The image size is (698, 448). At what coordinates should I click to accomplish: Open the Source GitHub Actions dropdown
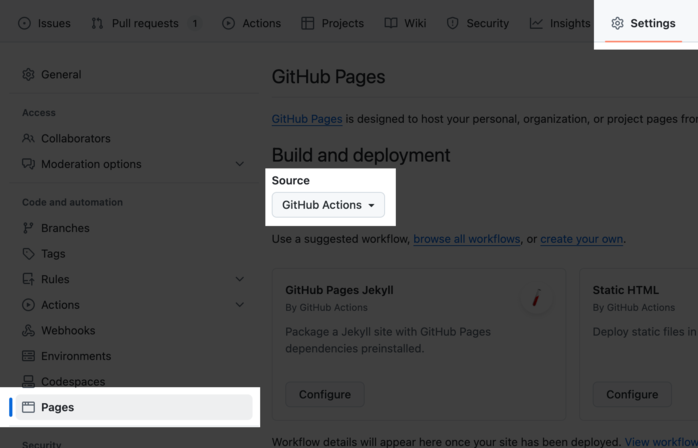point(329,205)
